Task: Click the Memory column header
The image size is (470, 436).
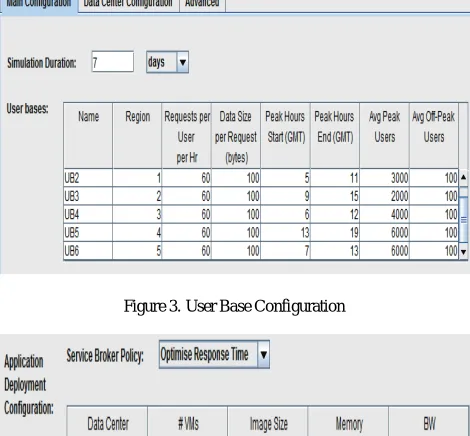Action: (x=348, y=421)
